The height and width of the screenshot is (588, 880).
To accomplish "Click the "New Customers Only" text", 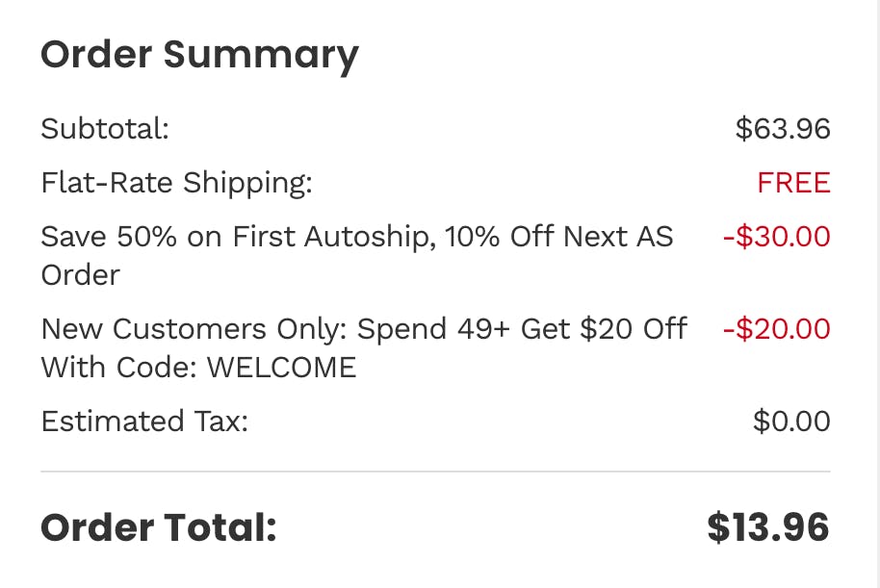I will click(x=194, y=329).
